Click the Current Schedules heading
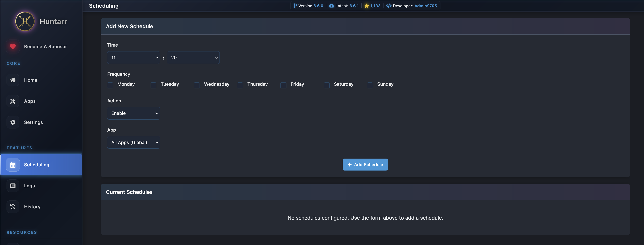The width and height of the screenshot is (644, 245). (129, 192)
